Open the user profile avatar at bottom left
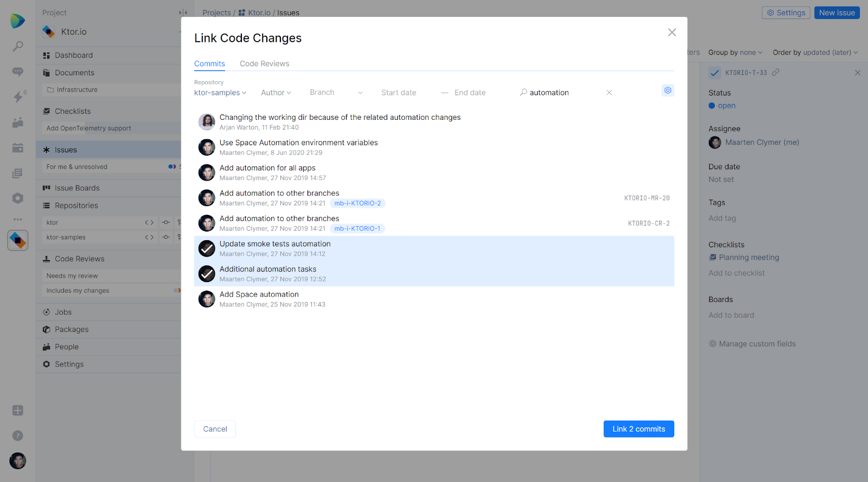This screenshot has height=482, width=868. 18,461
